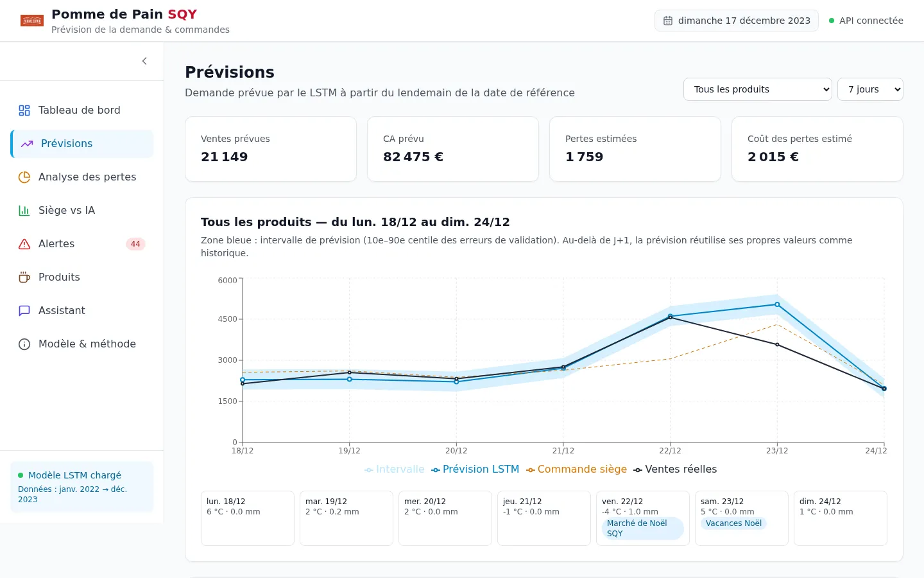Navigate to Modèle & méthode
This screenshot has width=924, height=578.
point(82,344)
